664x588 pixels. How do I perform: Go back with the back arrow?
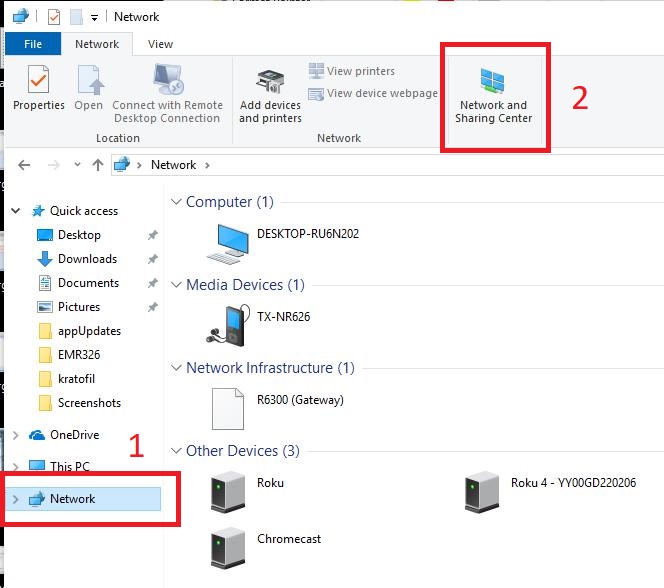pyautogui.click(x=24, y=165)
